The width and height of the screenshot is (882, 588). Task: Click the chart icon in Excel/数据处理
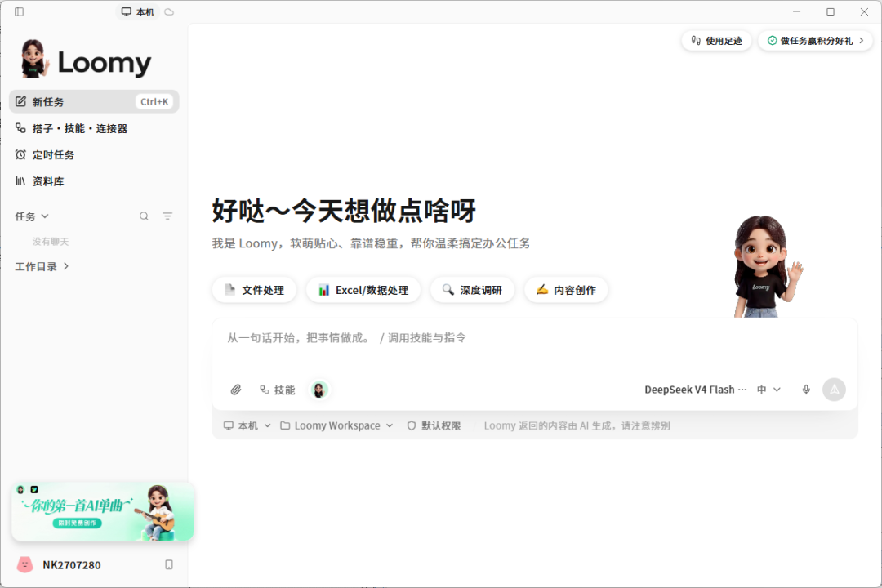323,290
